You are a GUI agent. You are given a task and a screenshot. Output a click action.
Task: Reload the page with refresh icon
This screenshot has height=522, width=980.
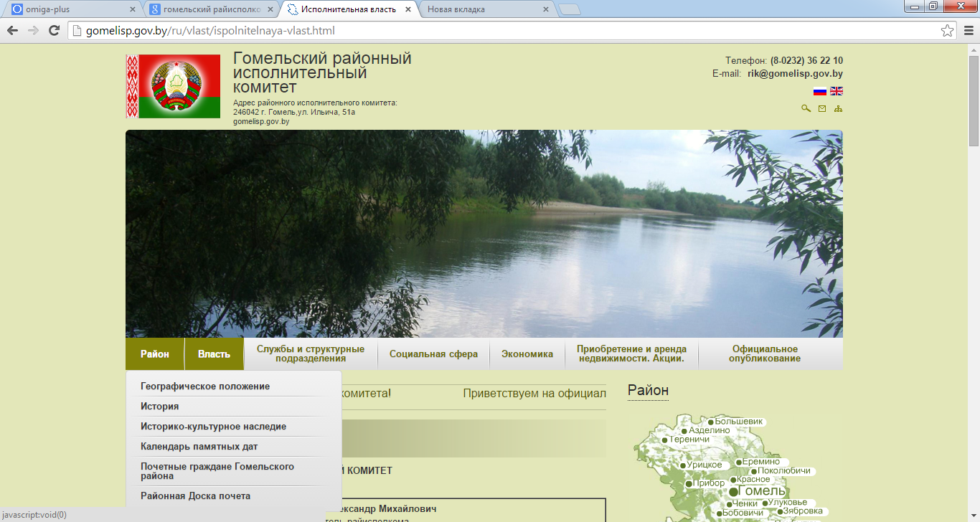coord(54,31)
